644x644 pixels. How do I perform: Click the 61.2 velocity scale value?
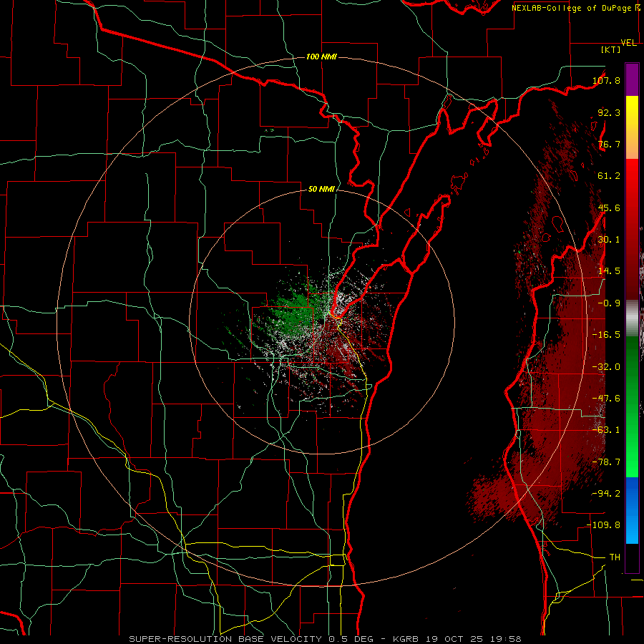click(609, 176)
